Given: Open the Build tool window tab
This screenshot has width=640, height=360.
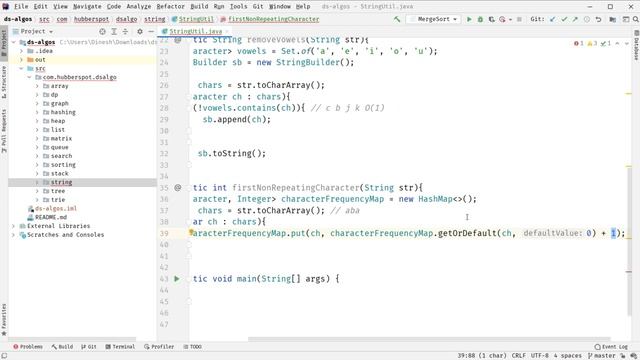Looking at the screenshot, I should 62,347.
